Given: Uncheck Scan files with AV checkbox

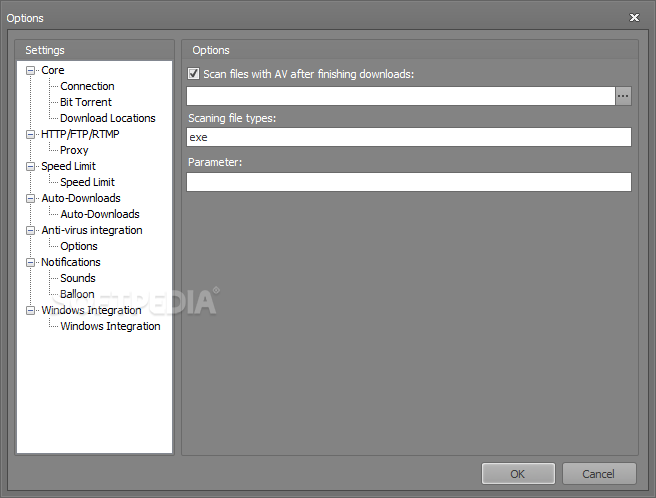Looking at the screenshot, I should 193,74.
